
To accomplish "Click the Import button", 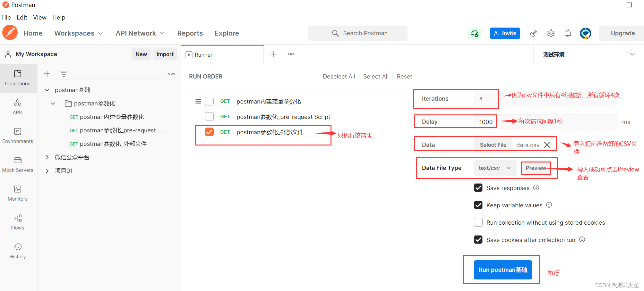I will (165, 54).
